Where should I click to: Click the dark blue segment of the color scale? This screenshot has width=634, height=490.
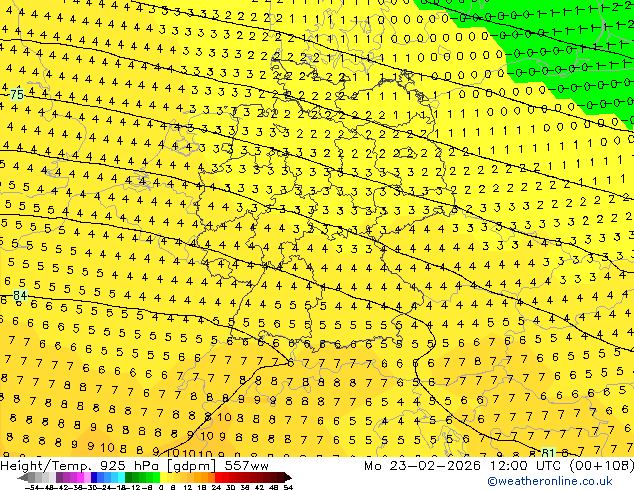(x=94, y=477)
